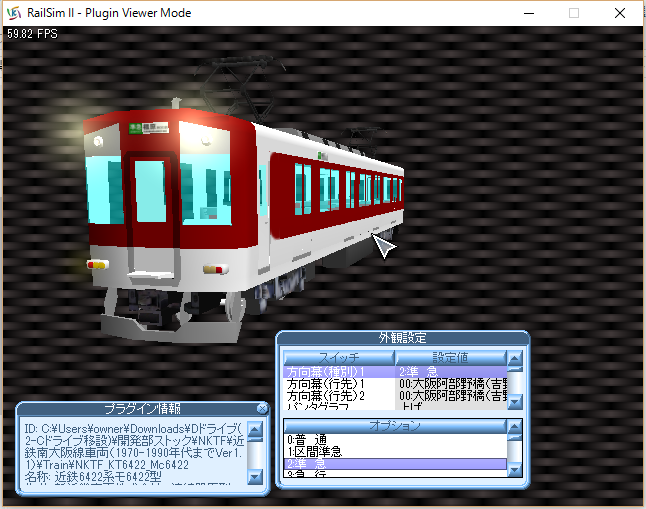
Task: Choose option 0:普 通
Action: (x=395, y=440)
